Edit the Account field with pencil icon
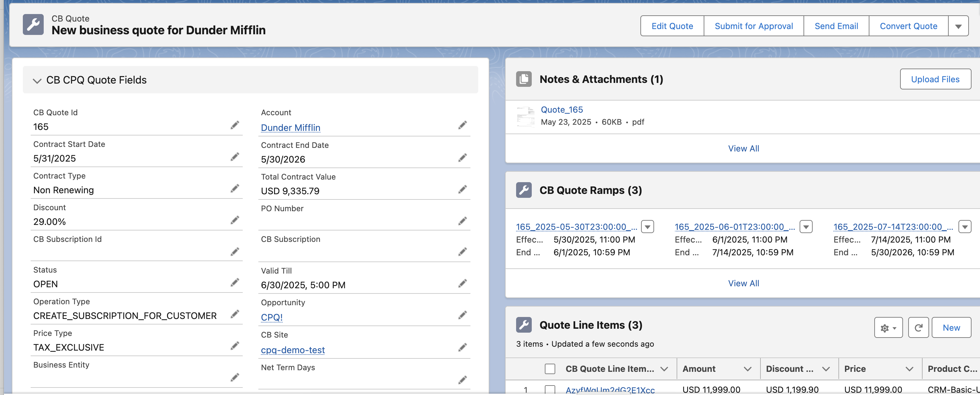The width and height of the screenshot is (980, 395). 463,125
